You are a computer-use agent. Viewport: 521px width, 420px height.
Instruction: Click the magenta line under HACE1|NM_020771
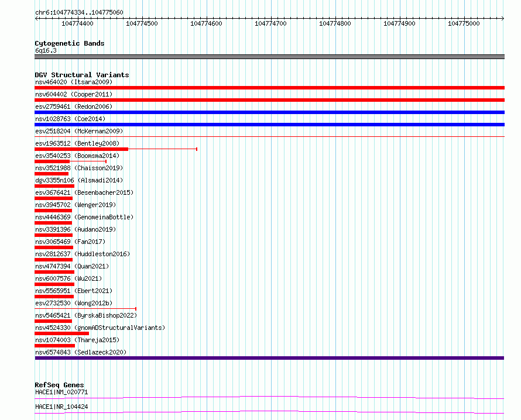(x=269, y=397)
